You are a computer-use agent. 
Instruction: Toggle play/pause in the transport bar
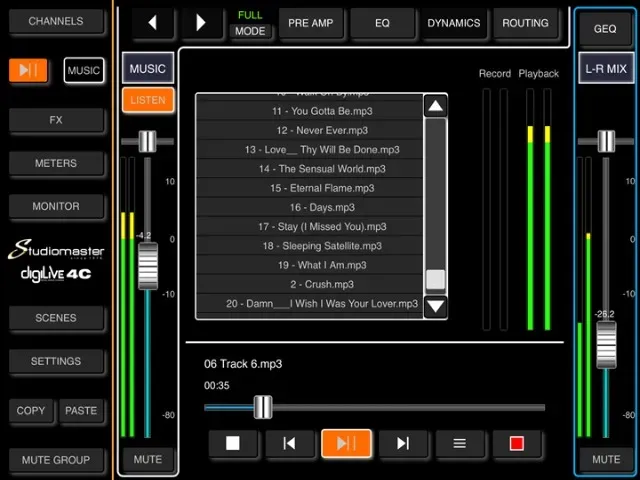[346, 443]
